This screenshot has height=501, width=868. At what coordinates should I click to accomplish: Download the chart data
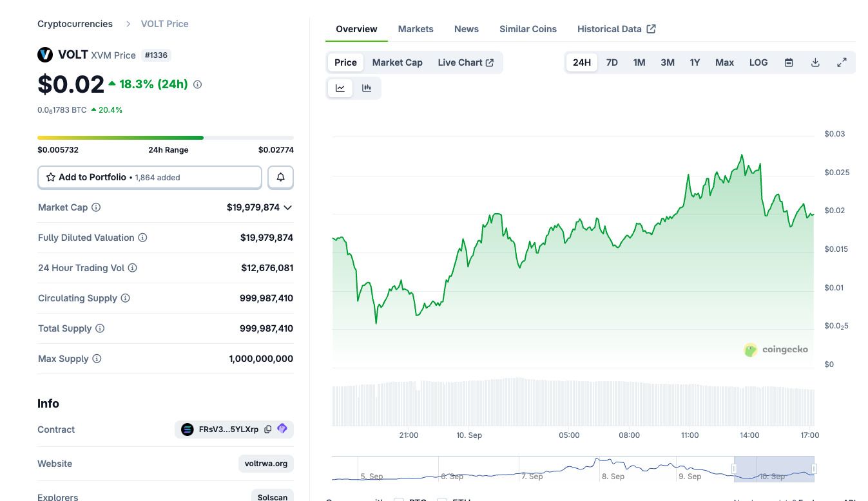click(x=815, y=62)
